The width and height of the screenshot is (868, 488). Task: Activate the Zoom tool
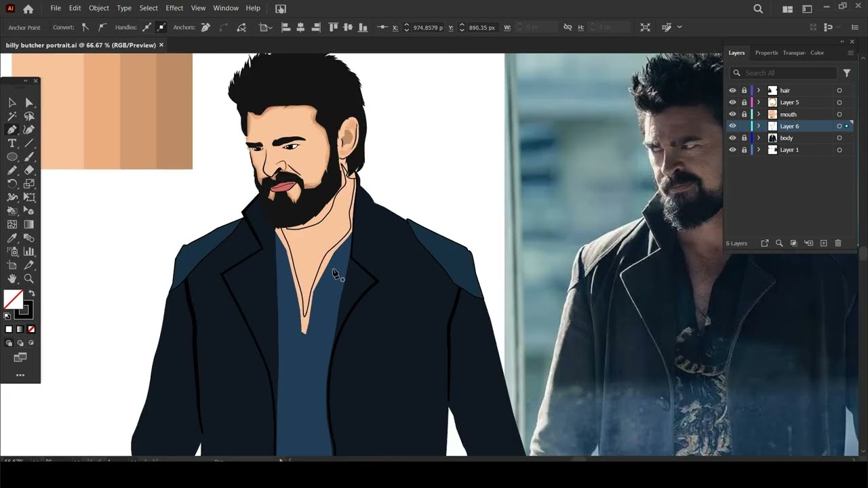click(29, 279)
